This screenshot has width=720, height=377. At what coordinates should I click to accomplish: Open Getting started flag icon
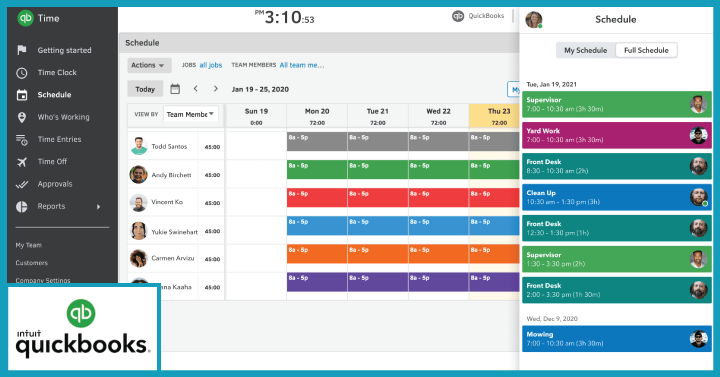point(22,50)
